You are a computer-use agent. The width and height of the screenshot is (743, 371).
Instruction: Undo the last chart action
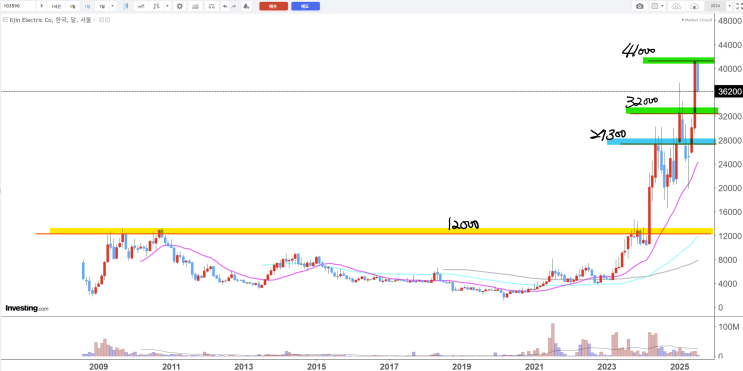click(x=225, y=6)
